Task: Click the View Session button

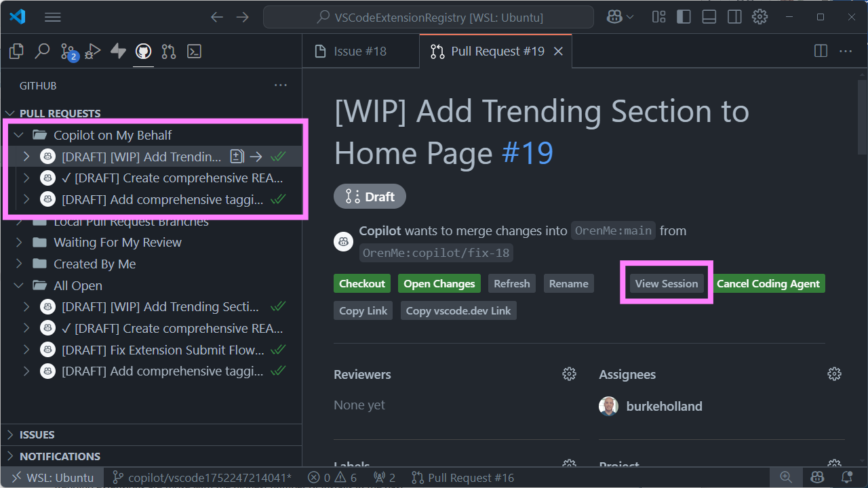Action: (x=667, y=283)
